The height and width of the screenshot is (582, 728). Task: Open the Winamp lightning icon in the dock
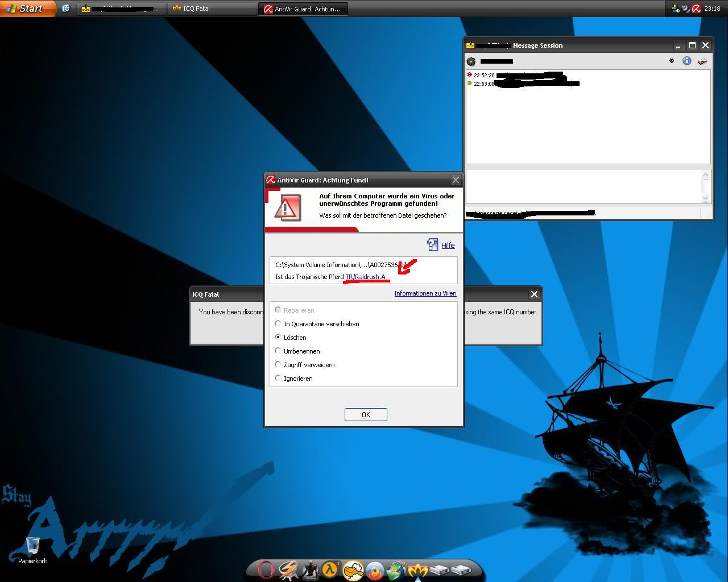[x=288, y=569]
